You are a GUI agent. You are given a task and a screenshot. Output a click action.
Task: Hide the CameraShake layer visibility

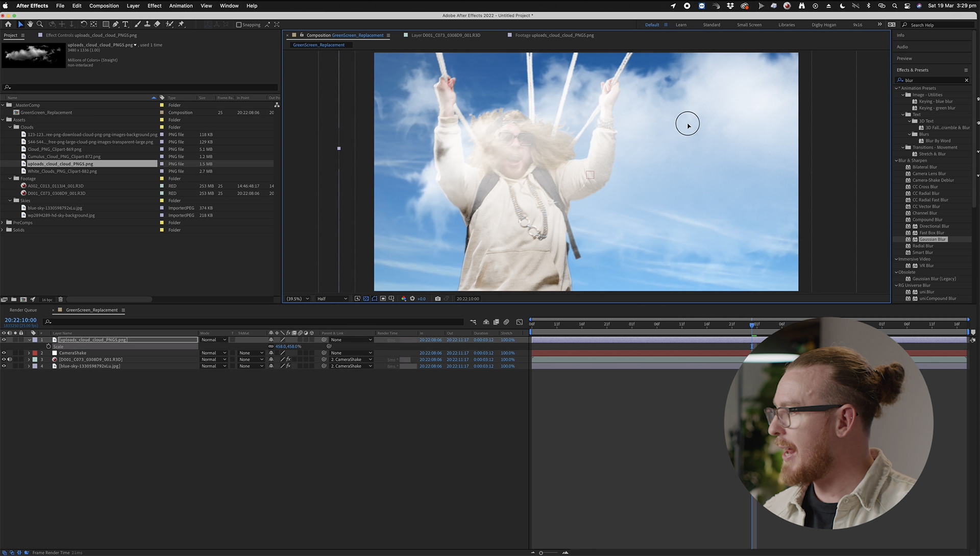click(4, 353)
